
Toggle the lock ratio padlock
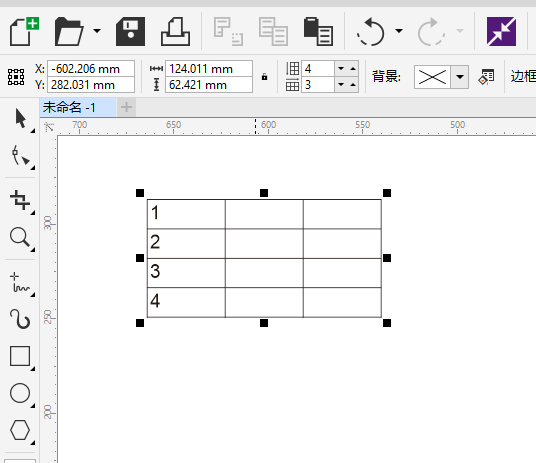264,77
